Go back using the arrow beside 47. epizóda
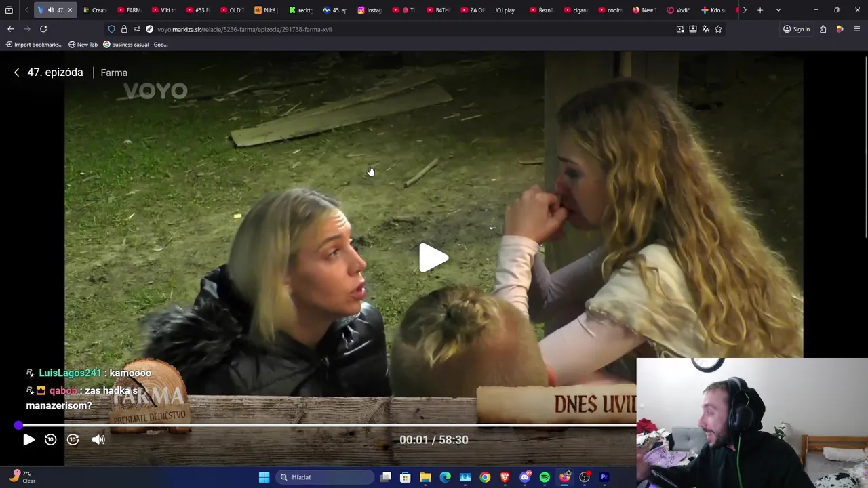The height and width of the screenshot is (488, 868). 17,73
